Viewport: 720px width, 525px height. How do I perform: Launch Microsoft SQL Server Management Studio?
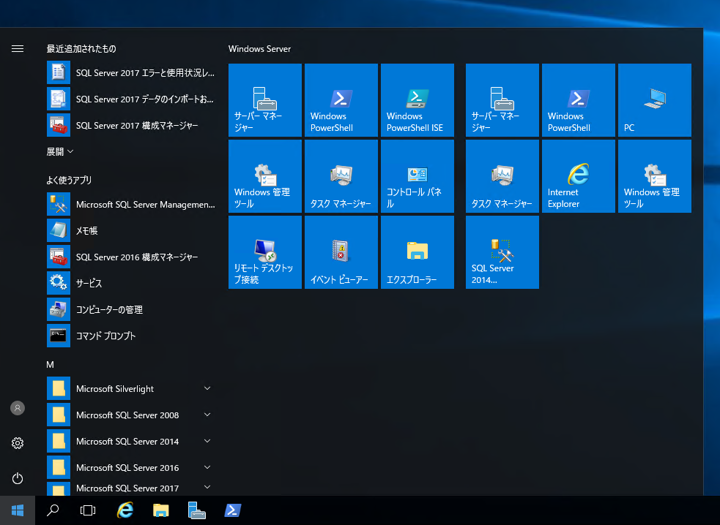tap(131, 204)
